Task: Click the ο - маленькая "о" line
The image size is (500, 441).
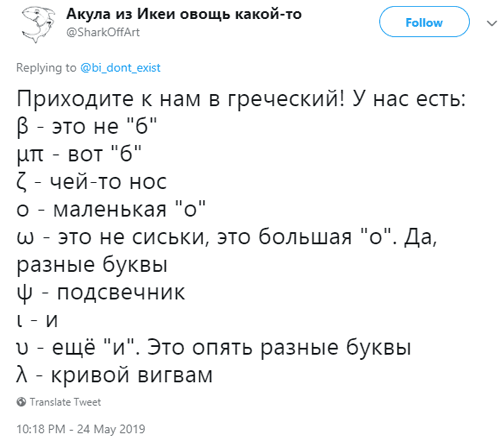Action: click(111, 210)
